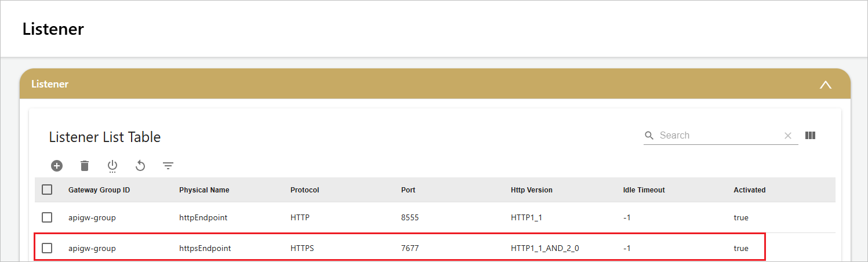Click the Listener panel header title
This screenshot has width=868, height=262.
pyautogui.click(x=50, y=84)
